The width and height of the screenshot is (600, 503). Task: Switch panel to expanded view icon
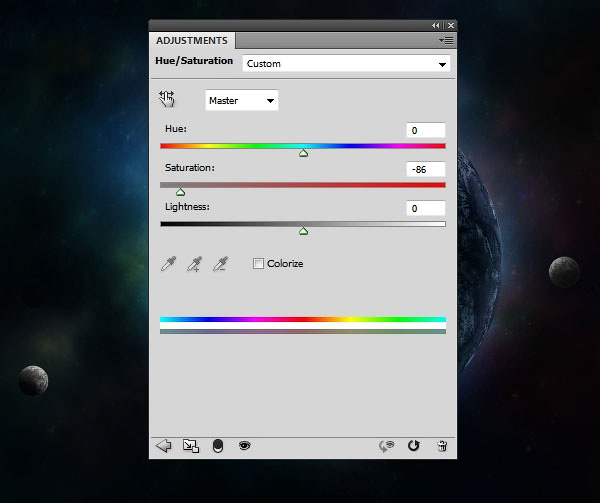[x=191, y=446]
